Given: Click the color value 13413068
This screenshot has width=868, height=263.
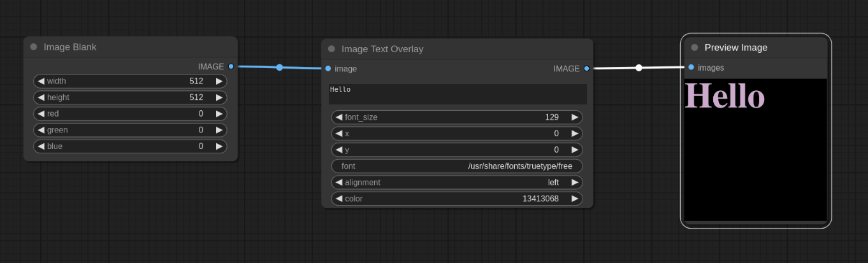Looking at the screenshot, I should coord(540,199).
